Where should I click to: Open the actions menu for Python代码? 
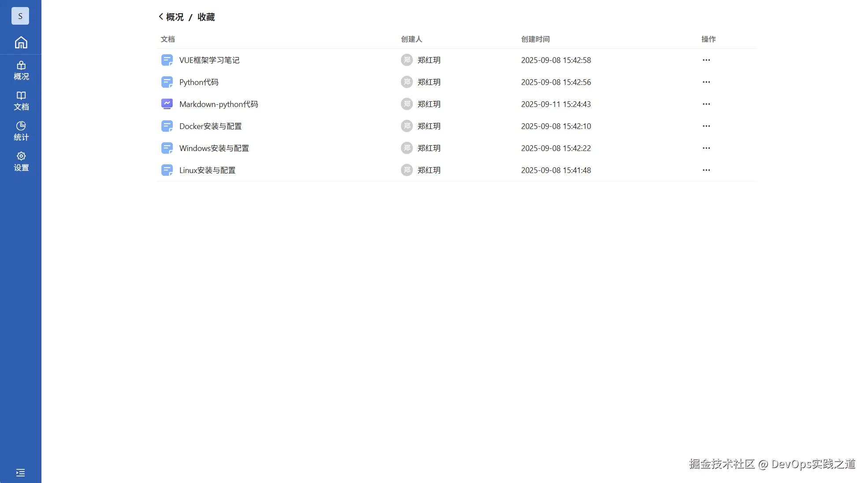(x=706, y=82)
